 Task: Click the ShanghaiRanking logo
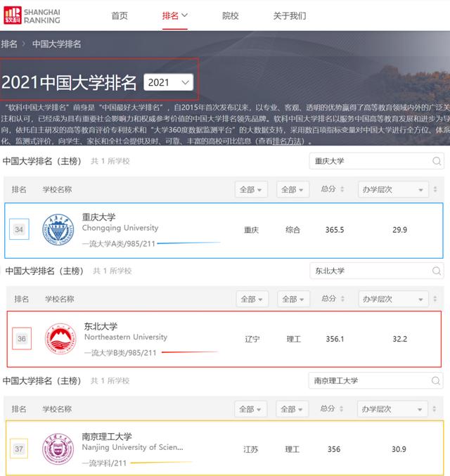click(32, 15)
